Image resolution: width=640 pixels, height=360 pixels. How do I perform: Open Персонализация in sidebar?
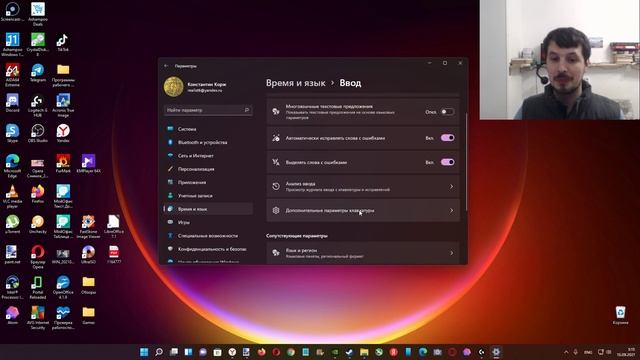point(208,169)
